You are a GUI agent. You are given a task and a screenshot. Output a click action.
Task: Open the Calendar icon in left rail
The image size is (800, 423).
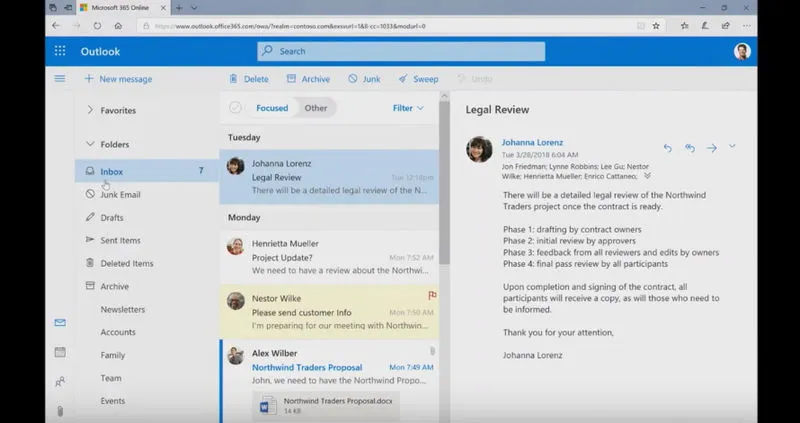[60, 352]
